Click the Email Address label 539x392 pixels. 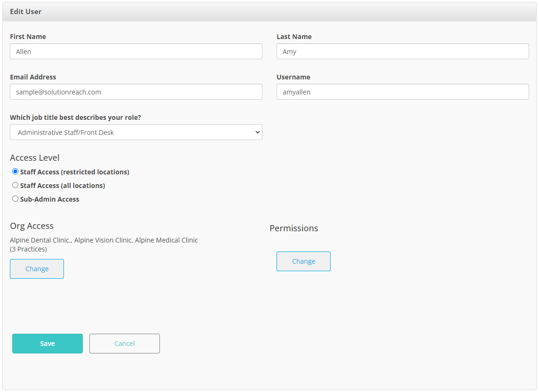pos(33,77)
